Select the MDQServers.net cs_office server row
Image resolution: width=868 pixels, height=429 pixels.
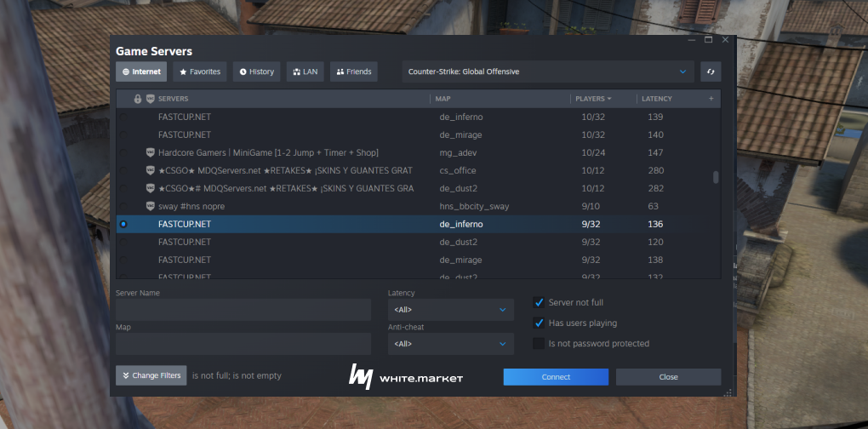point(418,170)
